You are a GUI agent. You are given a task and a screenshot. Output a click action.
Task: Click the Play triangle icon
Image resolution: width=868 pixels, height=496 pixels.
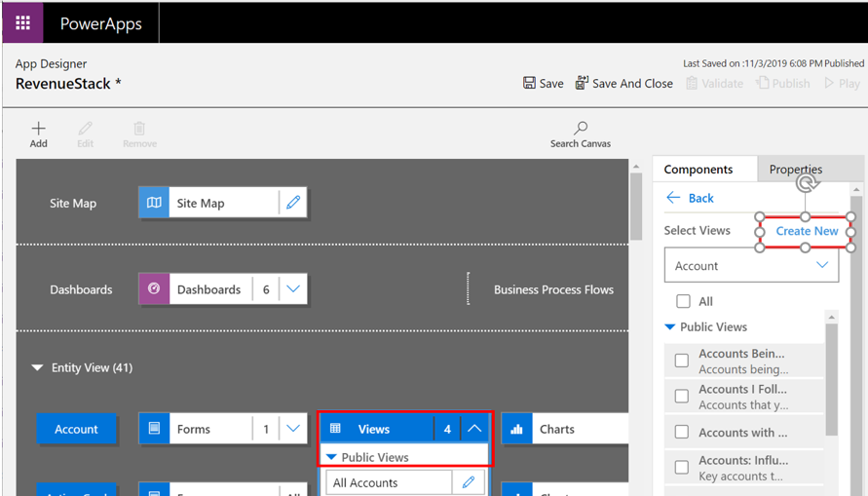[x=829, y=83]
